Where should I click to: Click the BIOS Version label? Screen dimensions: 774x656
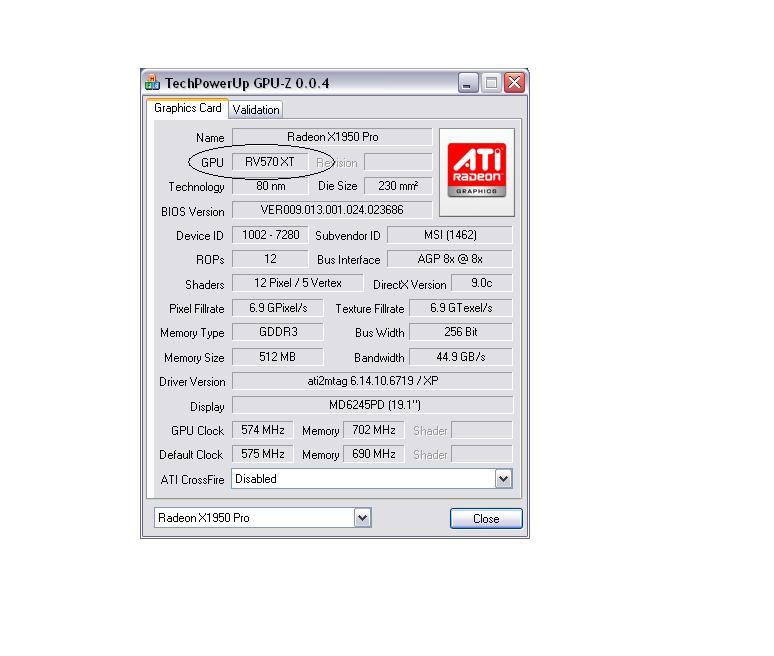click(x=193, y=211)
